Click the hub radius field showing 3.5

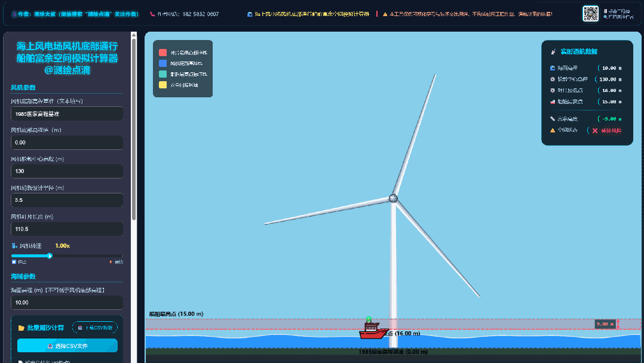(67, 200)
